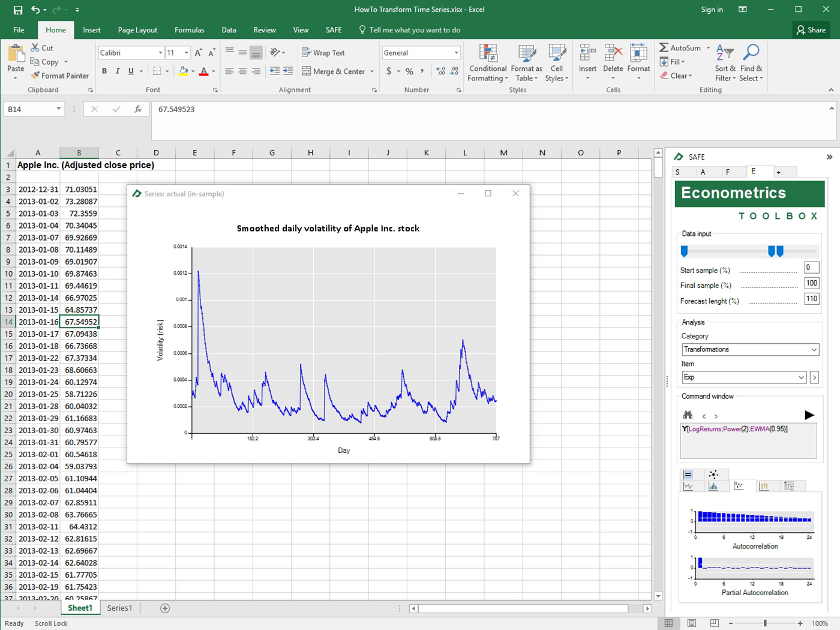The height and width of the screenshot is (630, 840).
Task: Open Format as Table gallery
Action: point(527,63)
